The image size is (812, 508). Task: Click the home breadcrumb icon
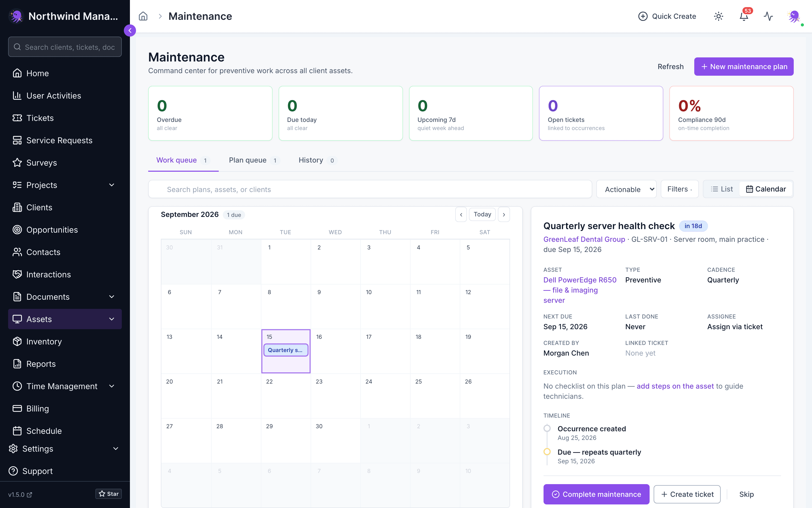(143, 16)
